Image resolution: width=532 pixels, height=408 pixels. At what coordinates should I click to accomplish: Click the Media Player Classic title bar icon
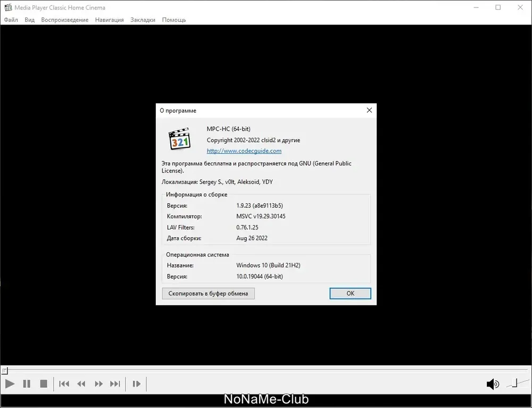pos(8,7)
